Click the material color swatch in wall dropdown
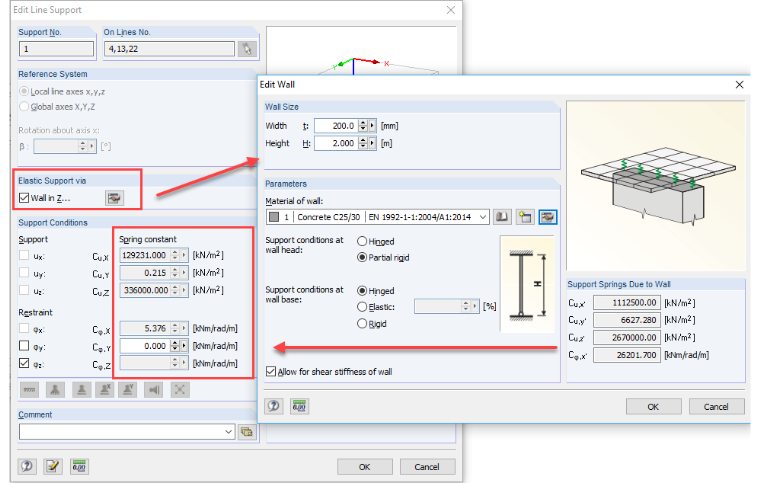 pyautogui.click(x=274, y=217)
